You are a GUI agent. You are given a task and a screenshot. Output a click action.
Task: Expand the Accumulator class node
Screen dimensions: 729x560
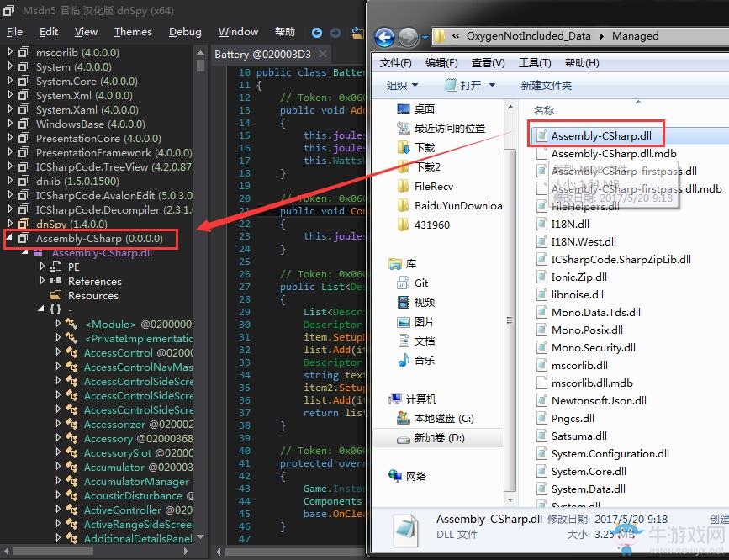58,467
